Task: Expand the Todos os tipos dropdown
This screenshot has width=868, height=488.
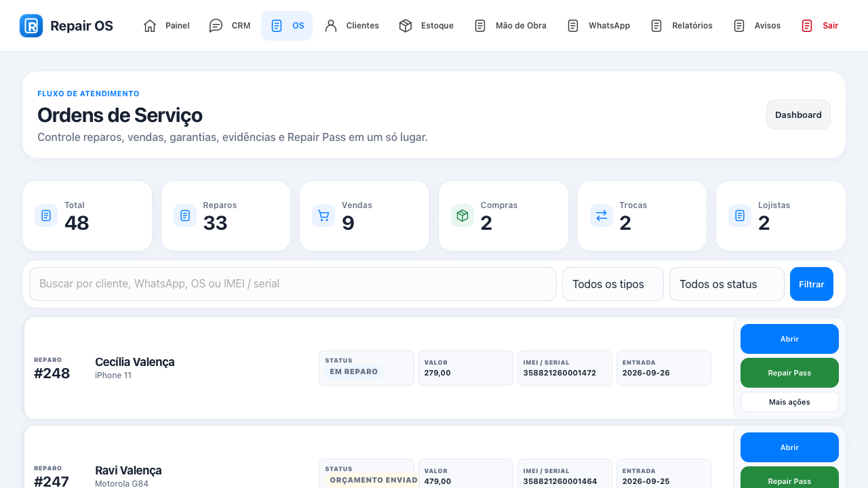Action: click(613, 284)
